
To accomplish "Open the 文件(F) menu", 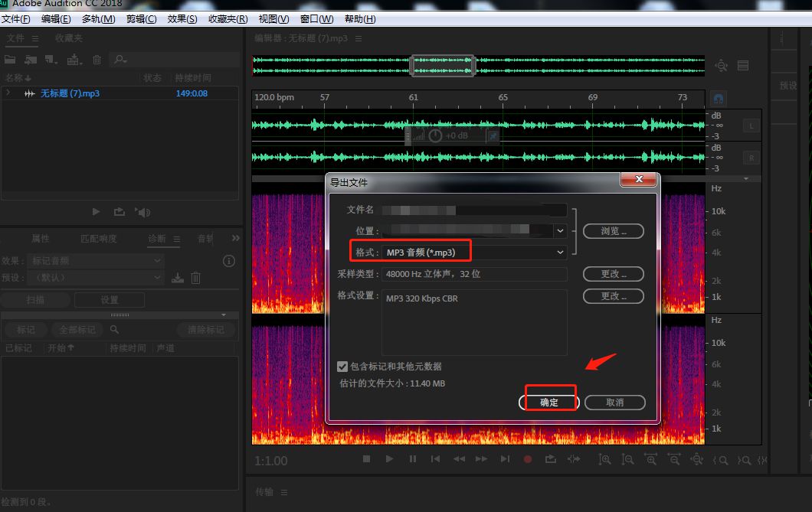I will point(16,19).
